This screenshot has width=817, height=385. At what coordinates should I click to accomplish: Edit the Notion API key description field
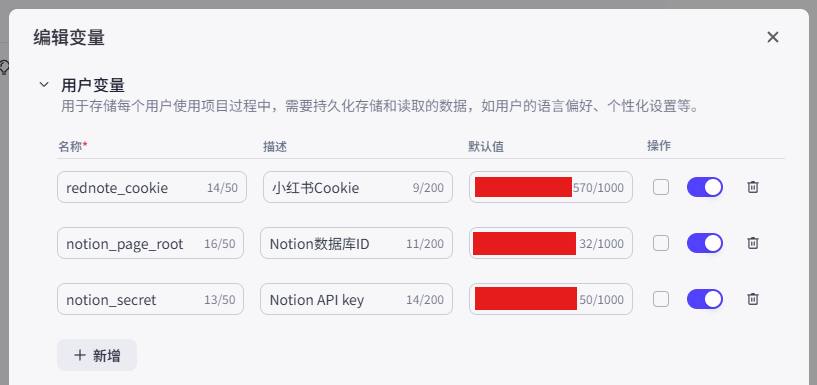356,299
